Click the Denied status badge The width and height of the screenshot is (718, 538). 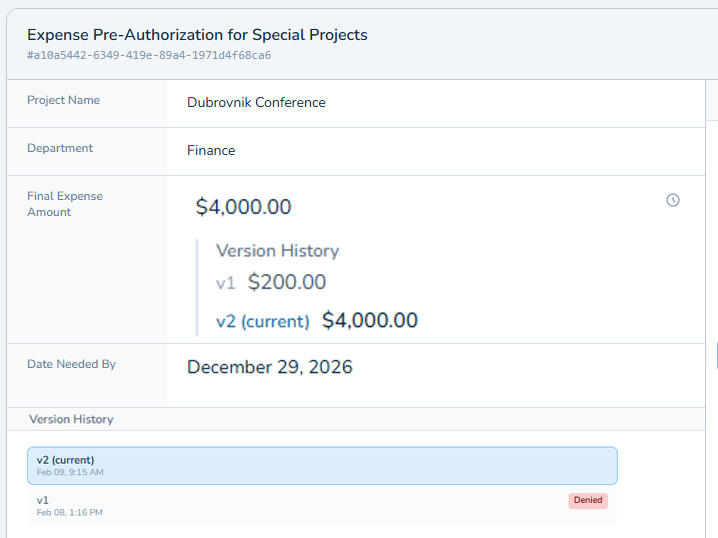click(x=588, y=500)
